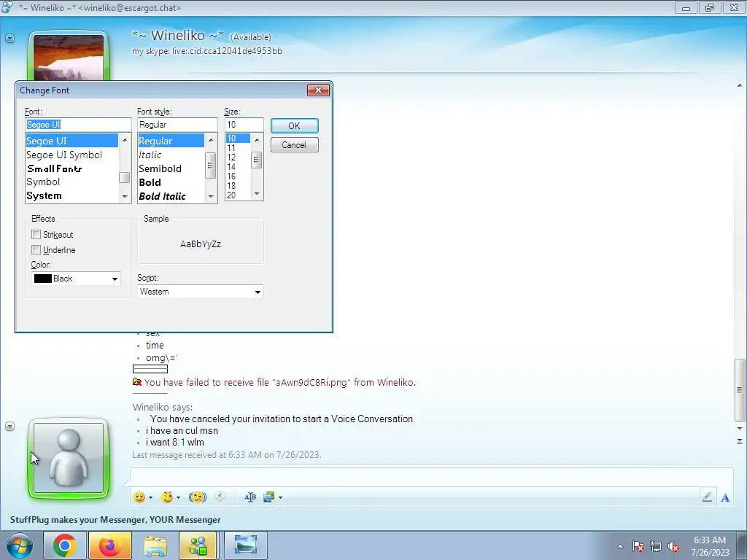Click the Messenger title bar icon

coord(7,7)
